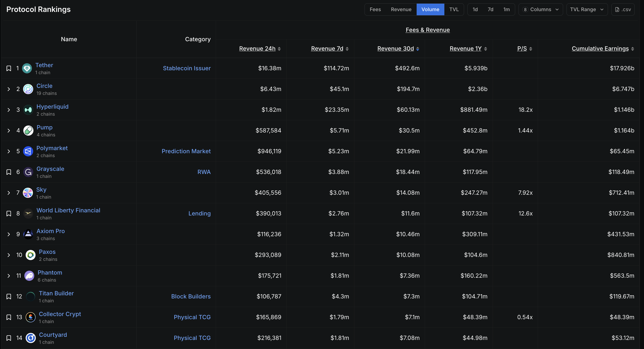Click the Polymarket logo icon

pyautogui.click(x=28, y=151)
